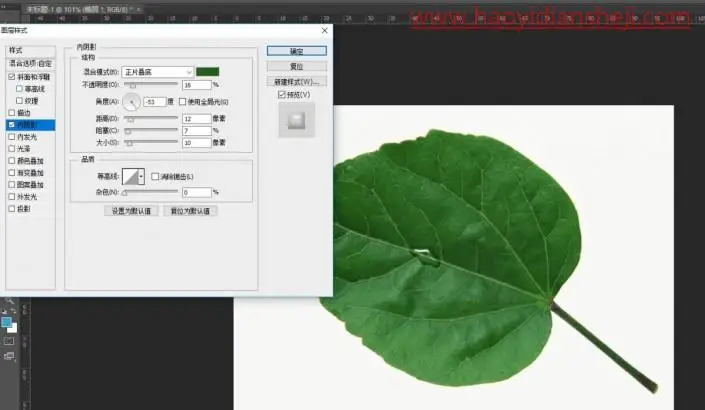
Task: Close the 图层样式 dialog with X
Action: pos(325,31)
